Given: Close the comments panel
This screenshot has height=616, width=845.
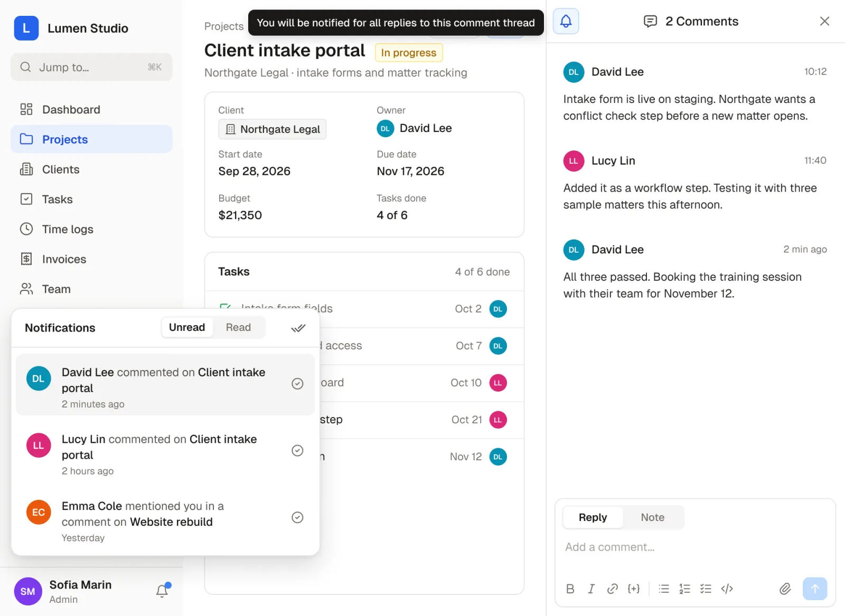Looking at the screenshot, I should tap(824, 21).
